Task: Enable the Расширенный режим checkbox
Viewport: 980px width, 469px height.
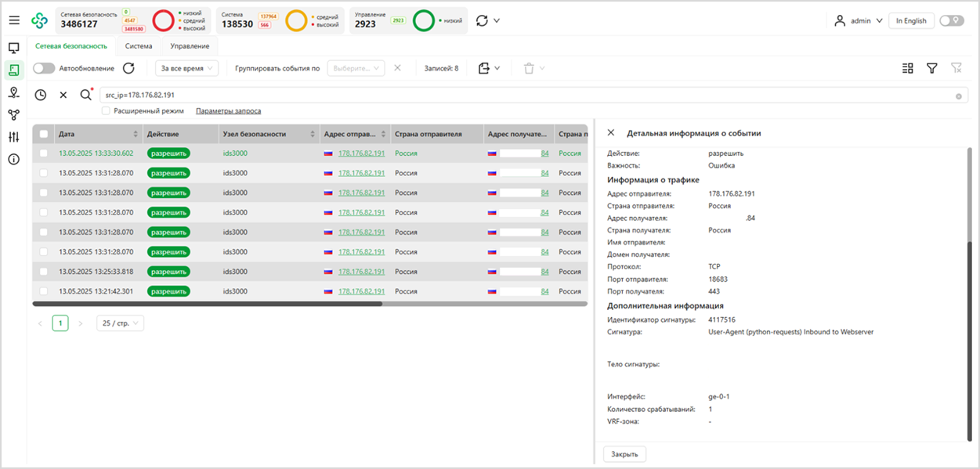Action: [106, 111]
